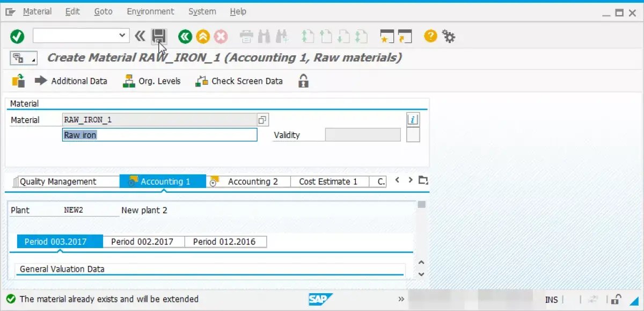The image size is (644, 311).
Task: Click the red Cancel icon
Action: 220,37
